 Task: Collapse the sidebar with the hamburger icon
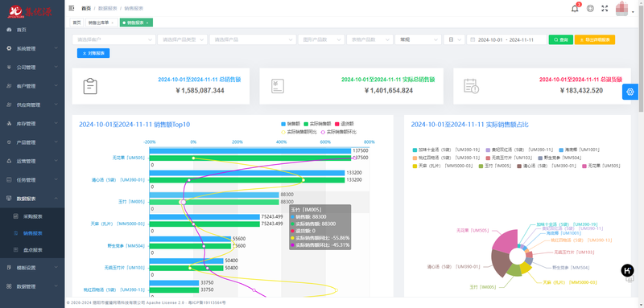coord(72,8)
